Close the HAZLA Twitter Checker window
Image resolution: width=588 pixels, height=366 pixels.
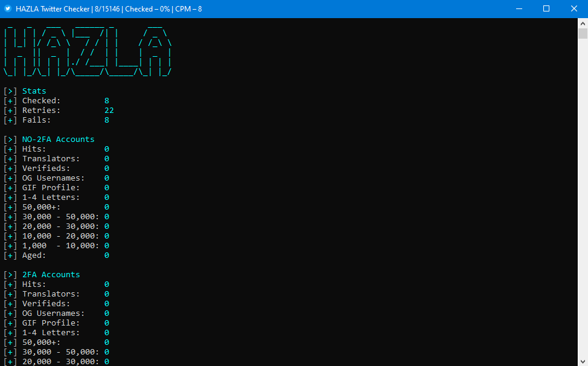pyautogui.click(x=574, y=8)
